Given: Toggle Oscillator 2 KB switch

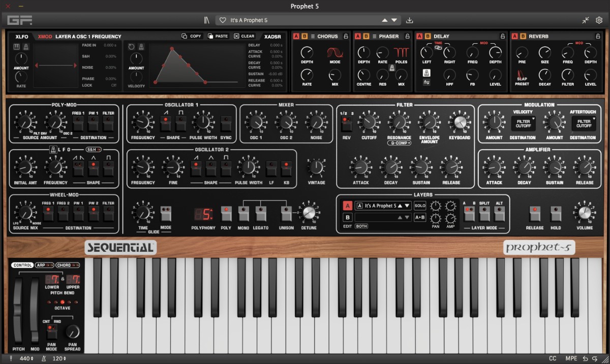Looking at the screenshot, I should click(x=287, y=169).
